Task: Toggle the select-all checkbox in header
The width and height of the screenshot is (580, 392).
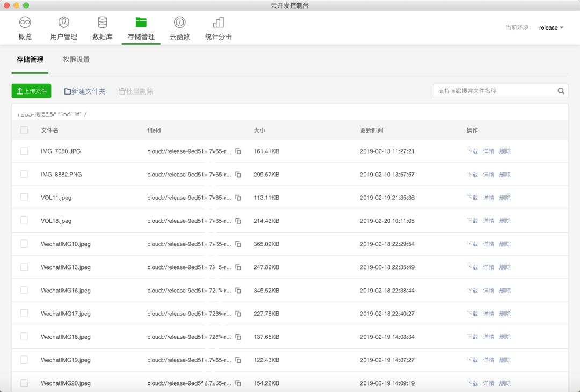Action: 24,130
